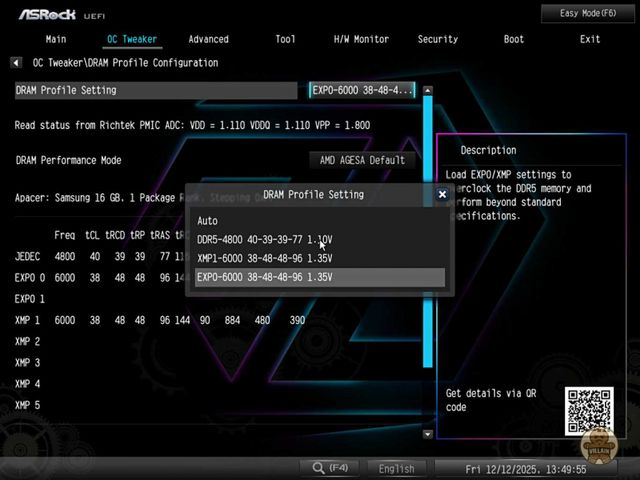Open the English language selector
Viewport: 640px width, 480px height.
(x=396, y=468)
